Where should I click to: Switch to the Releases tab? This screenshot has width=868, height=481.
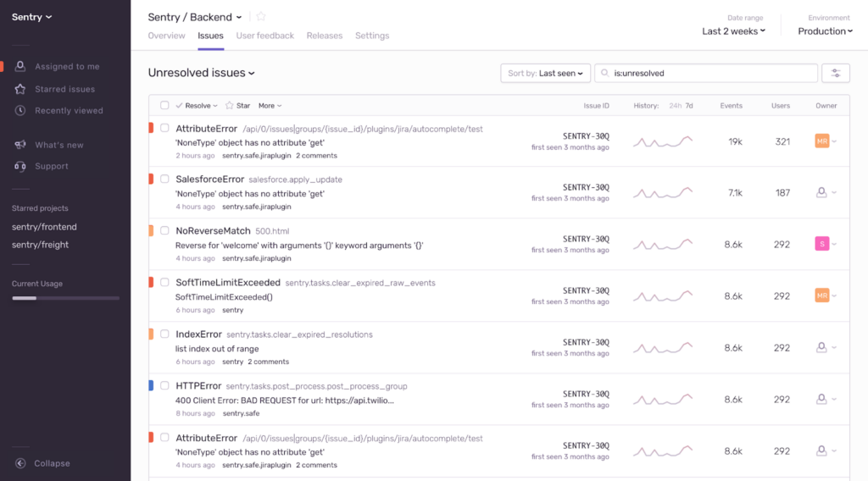click(x=324, y=36)
